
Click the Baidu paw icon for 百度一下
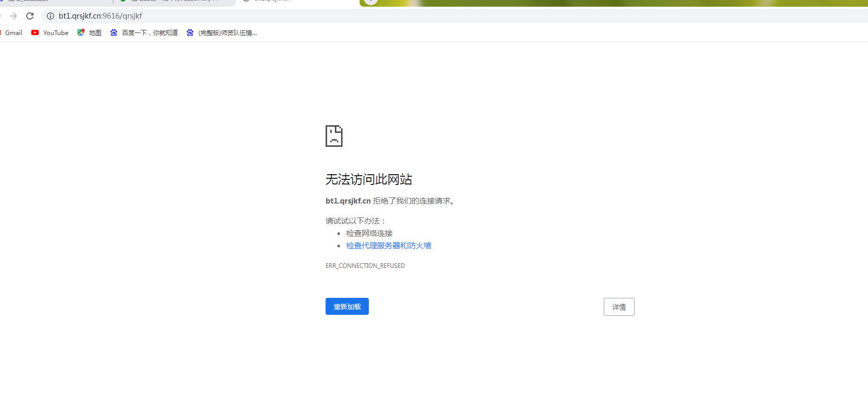(114, 32)
